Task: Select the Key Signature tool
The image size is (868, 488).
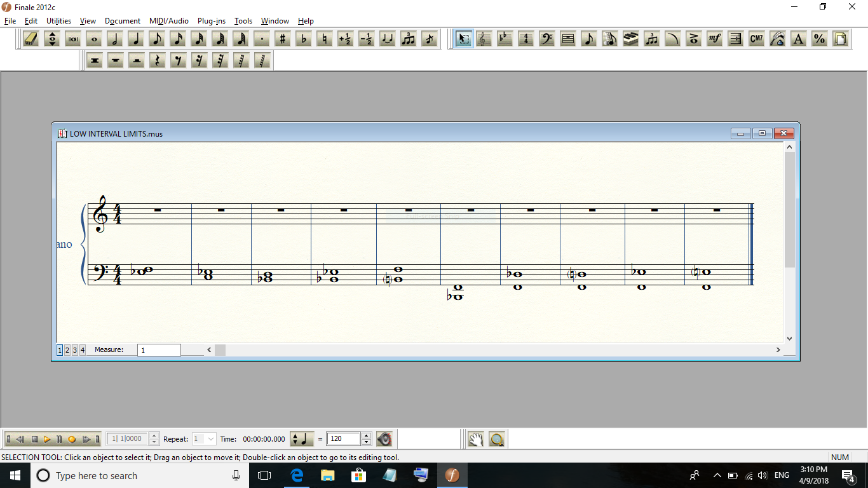Action: (x=505, y=39)
